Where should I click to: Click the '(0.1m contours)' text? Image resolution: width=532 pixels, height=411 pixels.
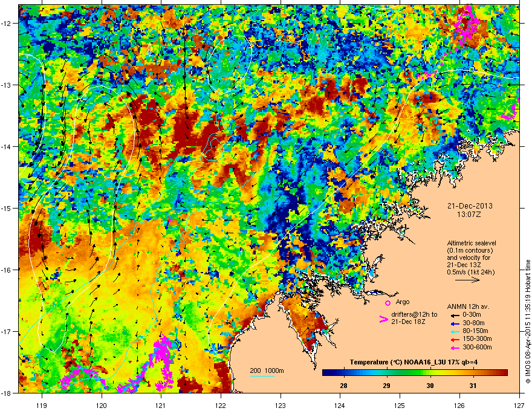click(x=470, y=250)
